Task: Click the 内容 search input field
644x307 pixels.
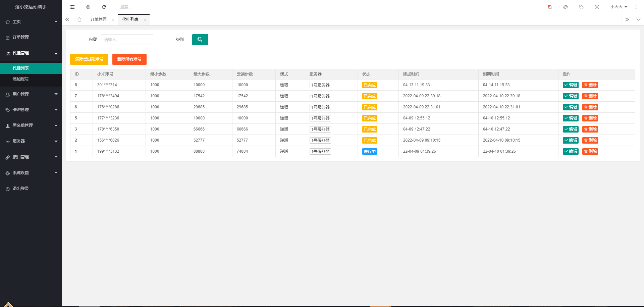Action: 127,40
